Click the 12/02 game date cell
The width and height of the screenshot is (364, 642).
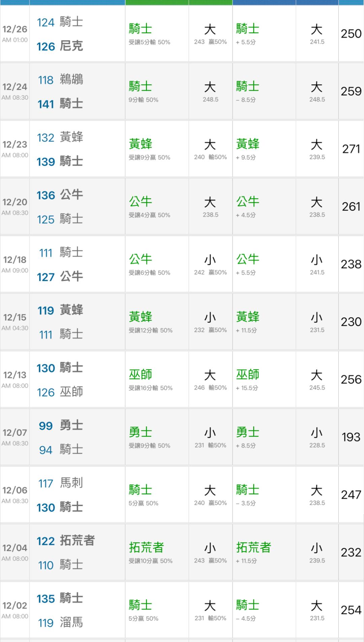pyautogui.click(x=15, y=610)
